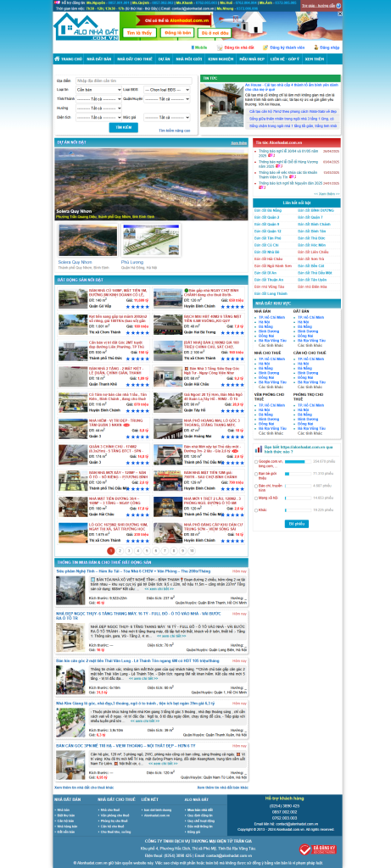Click the home icon in TRANG CHỦ menu

coord(57,58)
